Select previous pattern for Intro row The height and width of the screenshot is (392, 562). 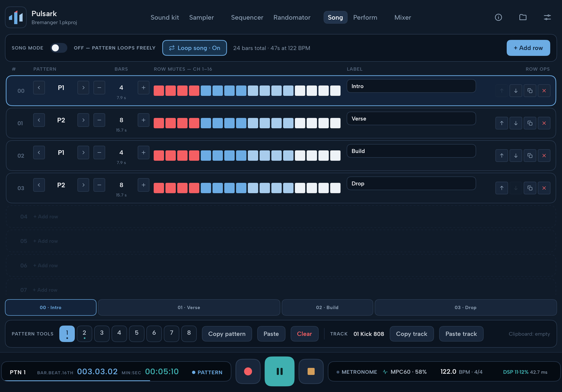click(39, 88)
